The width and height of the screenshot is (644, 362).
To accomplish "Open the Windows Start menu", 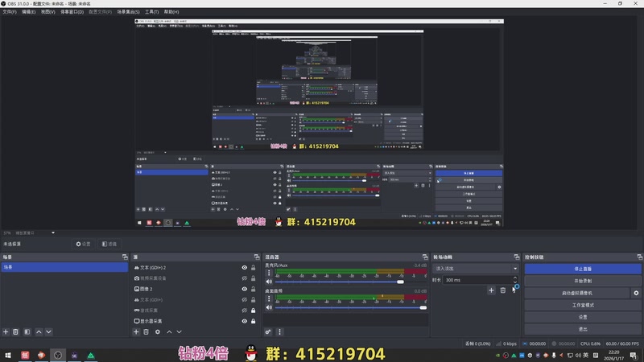I will point(8,355).
